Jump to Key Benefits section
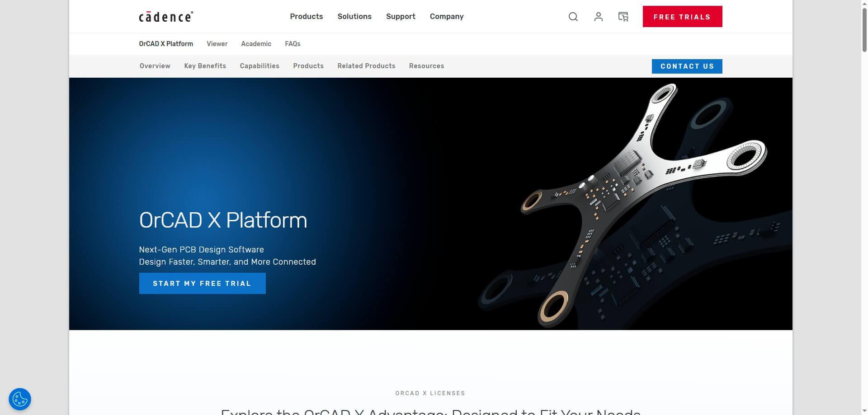Image resolution: width=868 pixels, height=415 pixels. (205, 66)
